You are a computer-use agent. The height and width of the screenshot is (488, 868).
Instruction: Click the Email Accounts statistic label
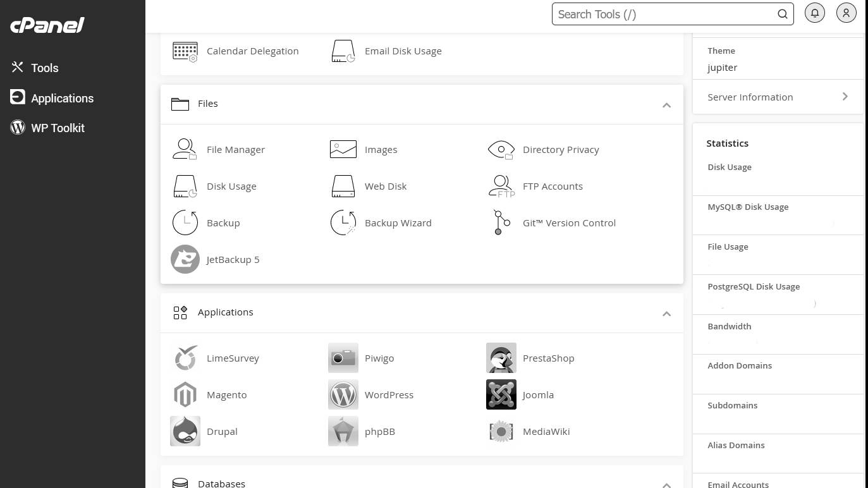[738, 484]
